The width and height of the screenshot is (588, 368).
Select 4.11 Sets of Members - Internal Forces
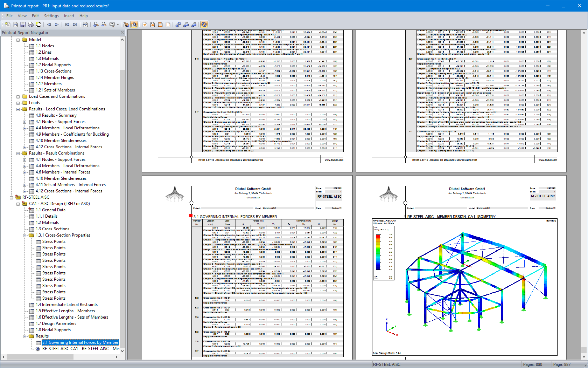coord(70,185)
